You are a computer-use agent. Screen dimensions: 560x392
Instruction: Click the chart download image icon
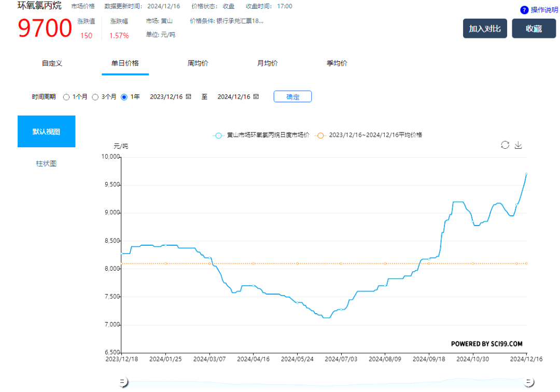point(518,145)
